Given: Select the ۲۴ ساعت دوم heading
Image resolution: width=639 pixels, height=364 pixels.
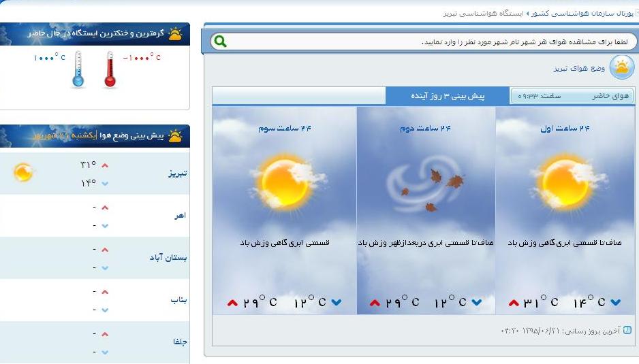Looking at the screenshot, I should (x=425, y=129).
